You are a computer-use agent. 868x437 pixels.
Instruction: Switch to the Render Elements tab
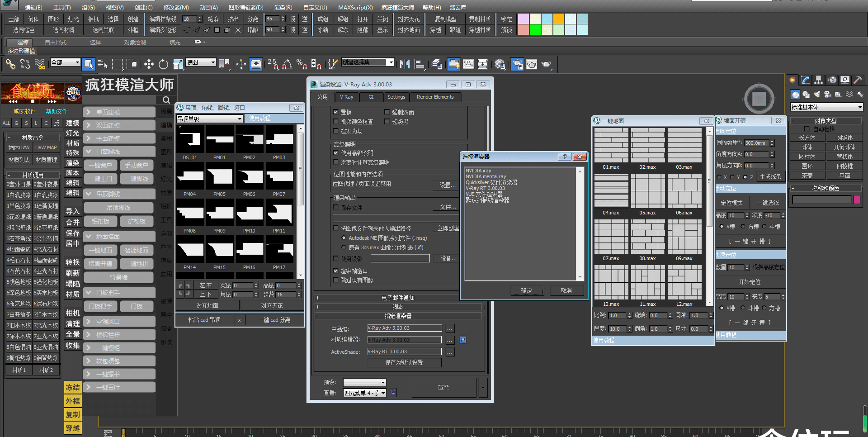coord(435,97)
